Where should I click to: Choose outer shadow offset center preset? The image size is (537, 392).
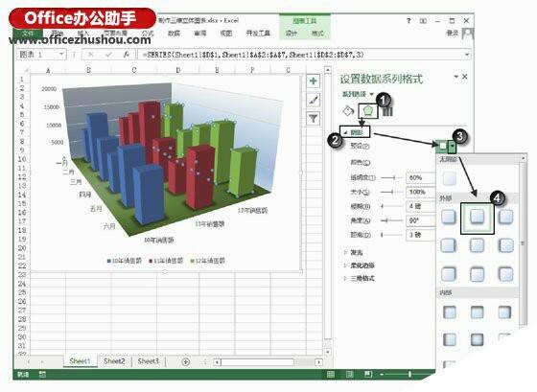tap(478, 245)
